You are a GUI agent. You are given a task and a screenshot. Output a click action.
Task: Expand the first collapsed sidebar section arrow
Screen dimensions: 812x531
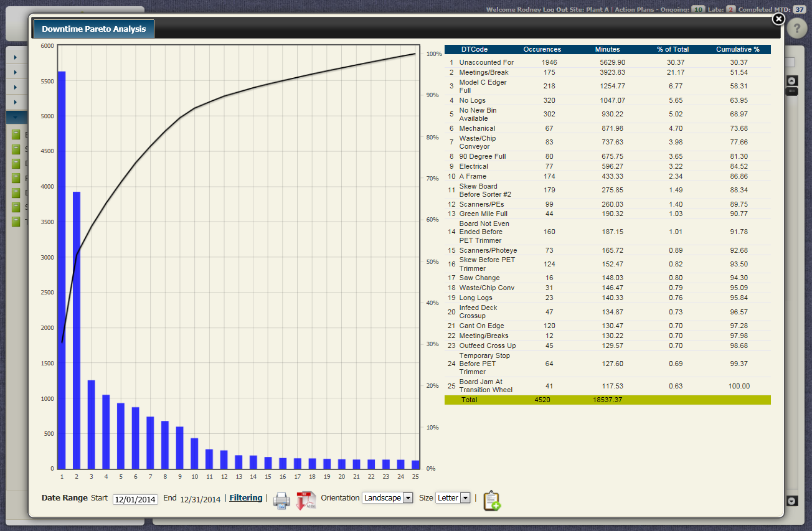15,57
